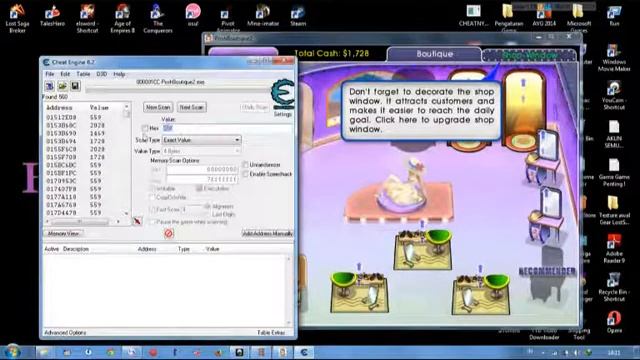Select the Mine-imator desktop icon

coord(263,16)
